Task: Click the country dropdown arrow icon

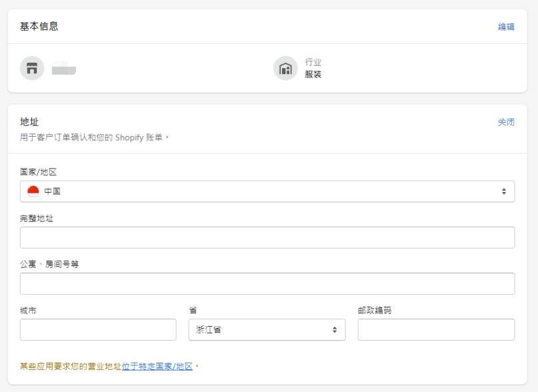Action: [503, 191]
